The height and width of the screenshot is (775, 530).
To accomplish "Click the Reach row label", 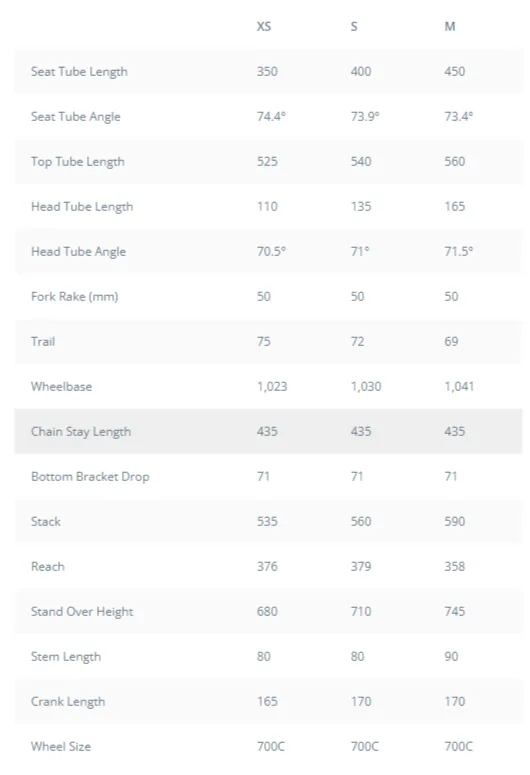I will (x=47, y=566).
